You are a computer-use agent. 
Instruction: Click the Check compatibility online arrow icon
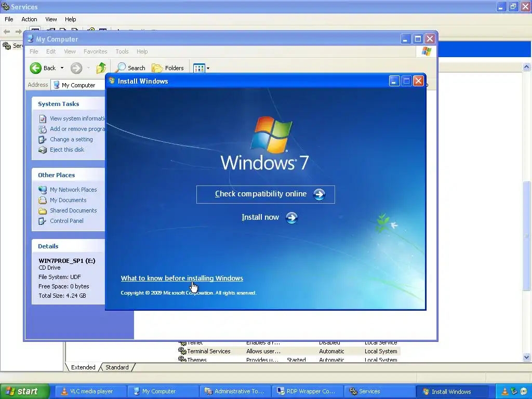pyautogui.click(x=319, y=194)
